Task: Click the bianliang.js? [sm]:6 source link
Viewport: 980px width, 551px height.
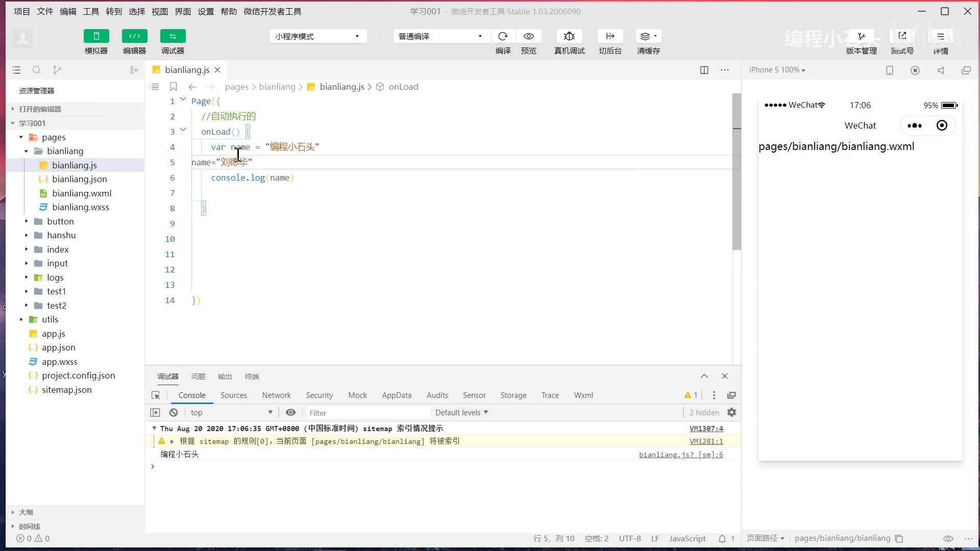Action: 681,455
